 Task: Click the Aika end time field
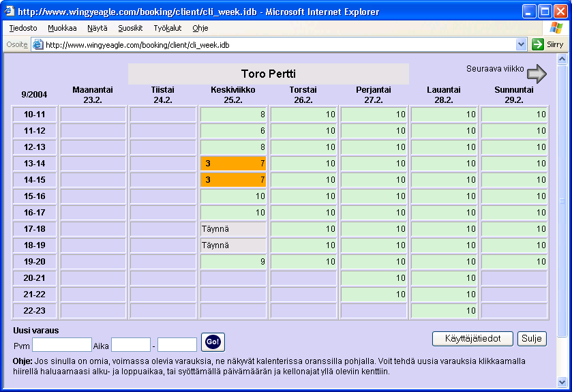177,345
